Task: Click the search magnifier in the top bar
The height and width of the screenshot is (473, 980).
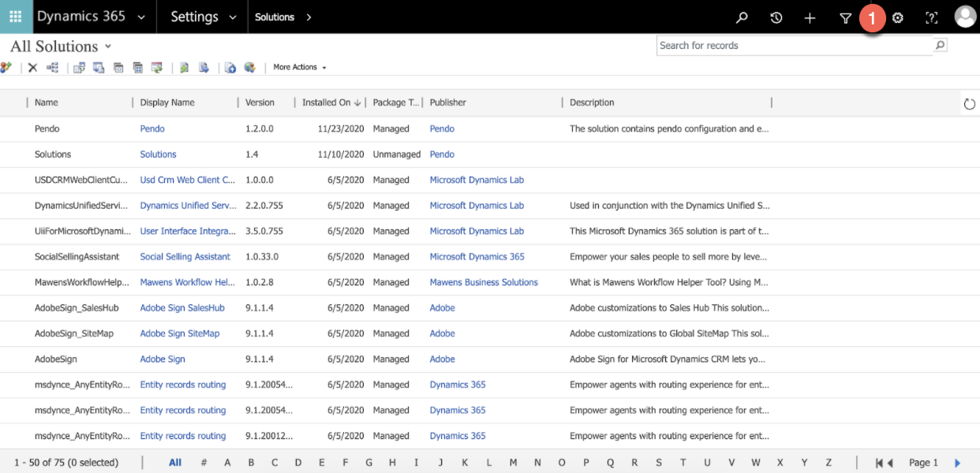Action: click(742, 17)
